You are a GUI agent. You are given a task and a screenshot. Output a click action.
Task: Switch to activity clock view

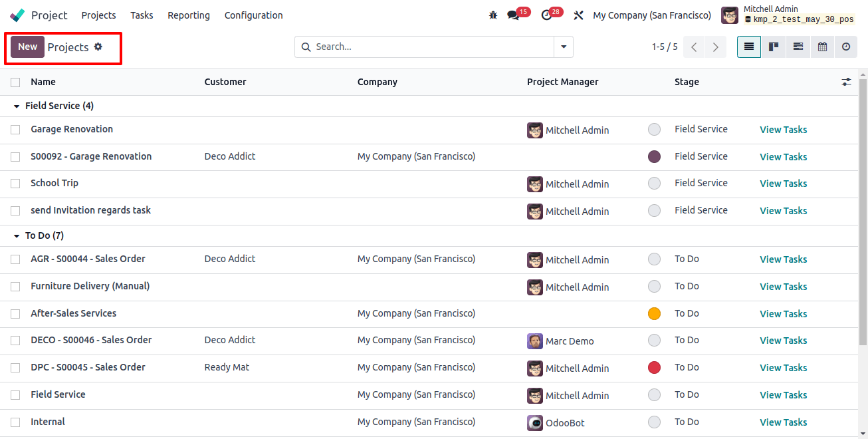click(x=846, y=47)
